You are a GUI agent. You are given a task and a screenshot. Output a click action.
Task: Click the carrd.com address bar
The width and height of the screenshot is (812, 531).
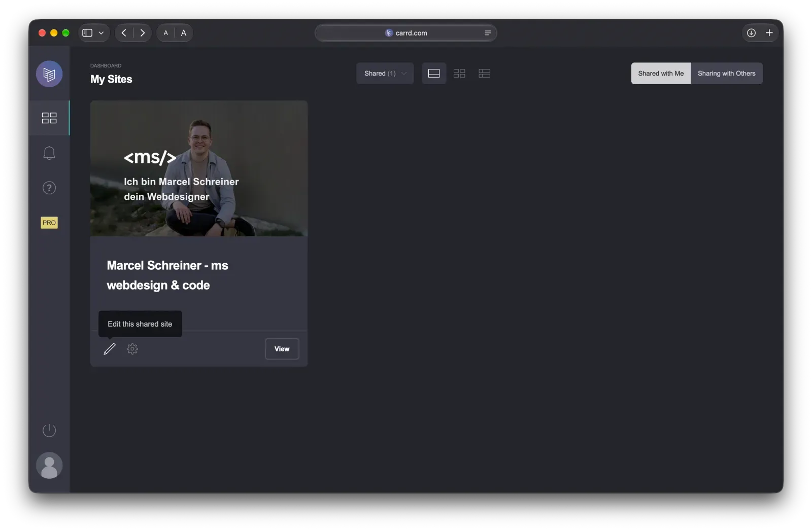tap(406, 33)
